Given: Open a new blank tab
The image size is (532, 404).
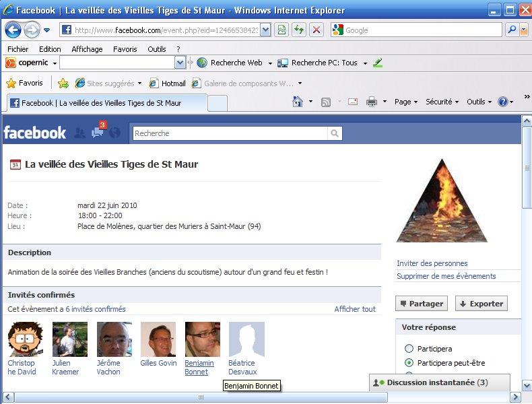Looking at the screenshot, I should point(217,103).
